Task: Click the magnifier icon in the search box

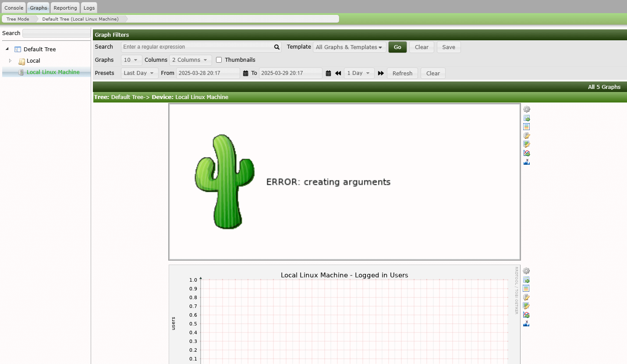Action: pos(277,47)
